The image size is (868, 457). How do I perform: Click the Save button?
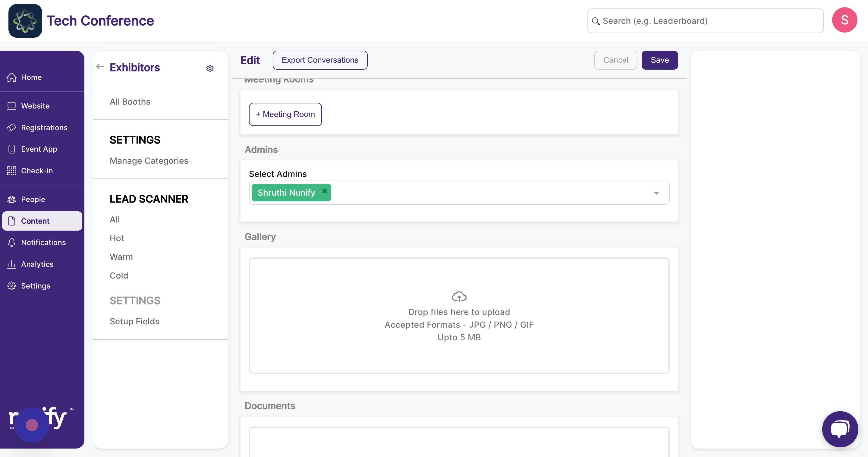659,60
